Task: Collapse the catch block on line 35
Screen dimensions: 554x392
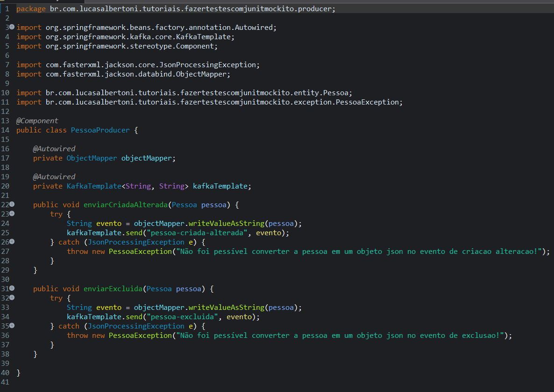Action: [12, 326]
